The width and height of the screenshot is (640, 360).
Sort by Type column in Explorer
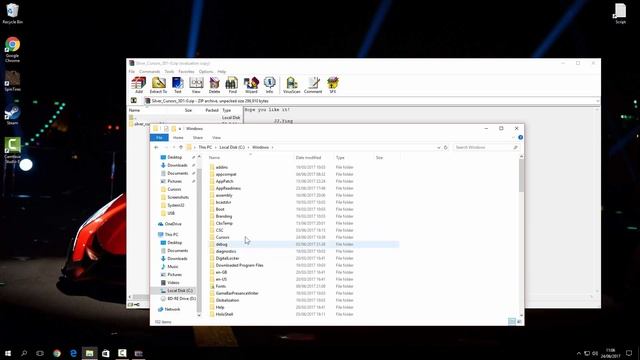[340, 158]
